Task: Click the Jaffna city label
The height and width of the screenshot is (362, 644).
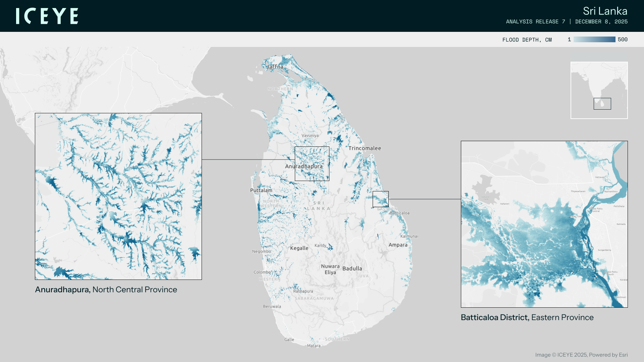Action: pos(275,67)
